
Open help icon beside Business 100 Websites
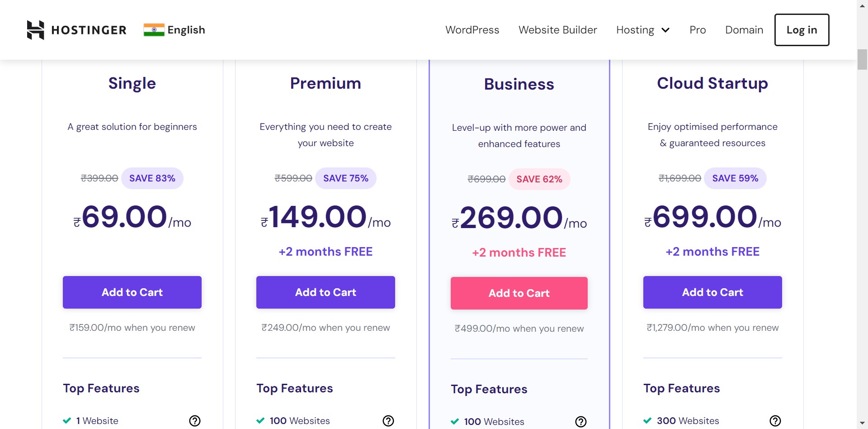[x=581, y=422]
